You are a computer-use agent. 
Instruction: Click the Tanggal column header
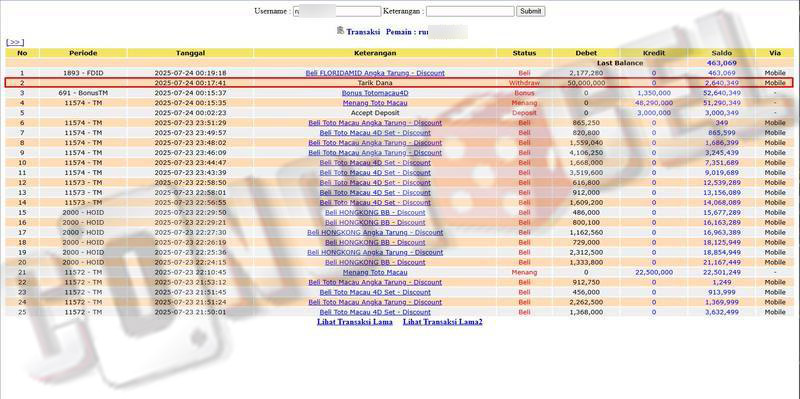coord(190,53)
